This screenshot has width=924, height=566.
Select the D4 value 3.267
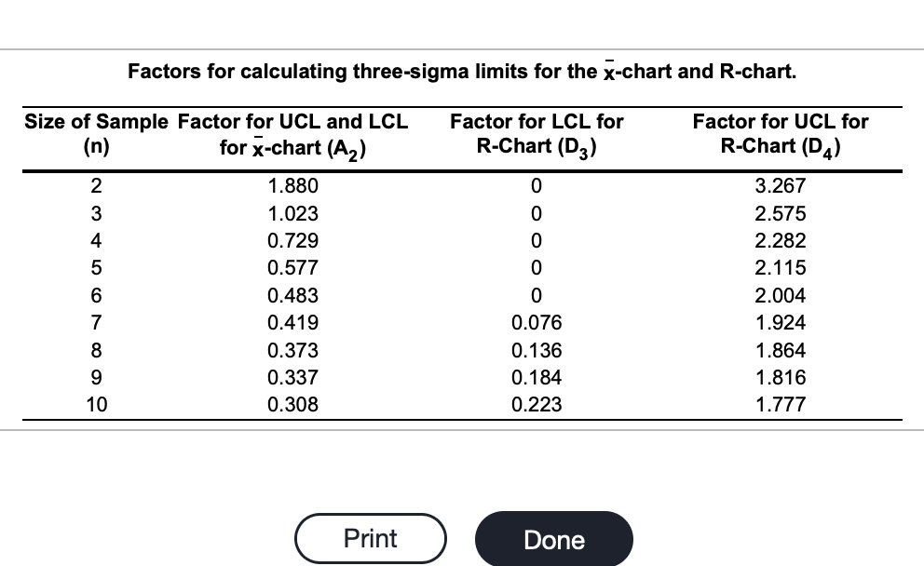pyautogui.click(x=781, y=186)
